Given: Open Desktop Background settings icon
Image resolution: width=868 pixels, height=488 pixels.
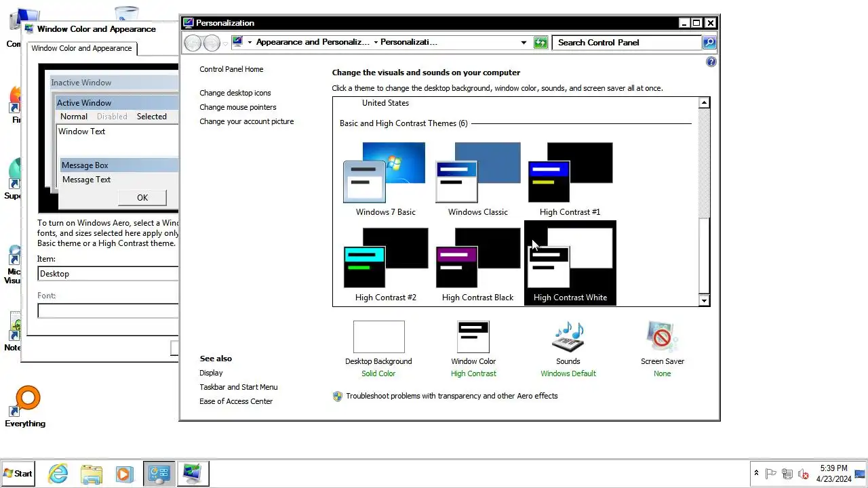Looking at the screenshot, I should click(x=378, y=337).
